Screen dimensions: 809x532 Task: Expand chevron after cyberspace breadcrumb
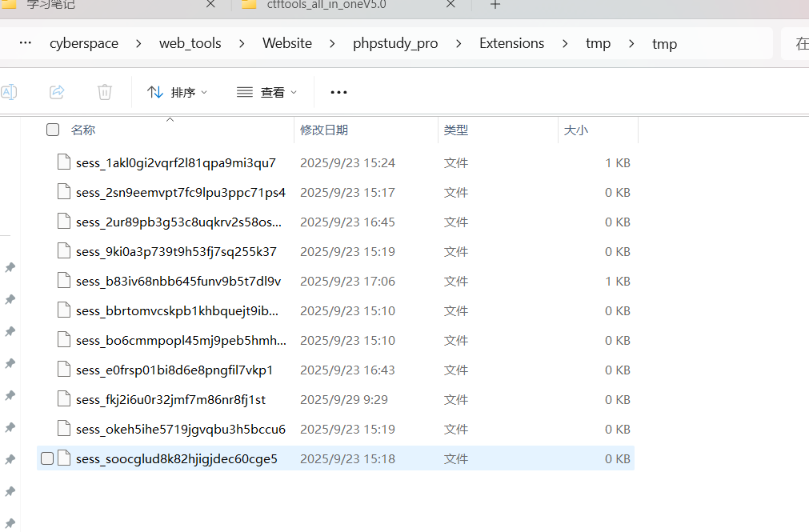[x=138, y=44]
